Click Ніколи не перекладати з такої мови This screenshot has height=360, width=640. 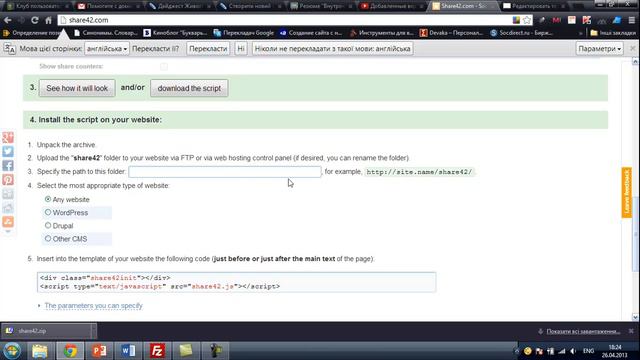pos(333,49)
